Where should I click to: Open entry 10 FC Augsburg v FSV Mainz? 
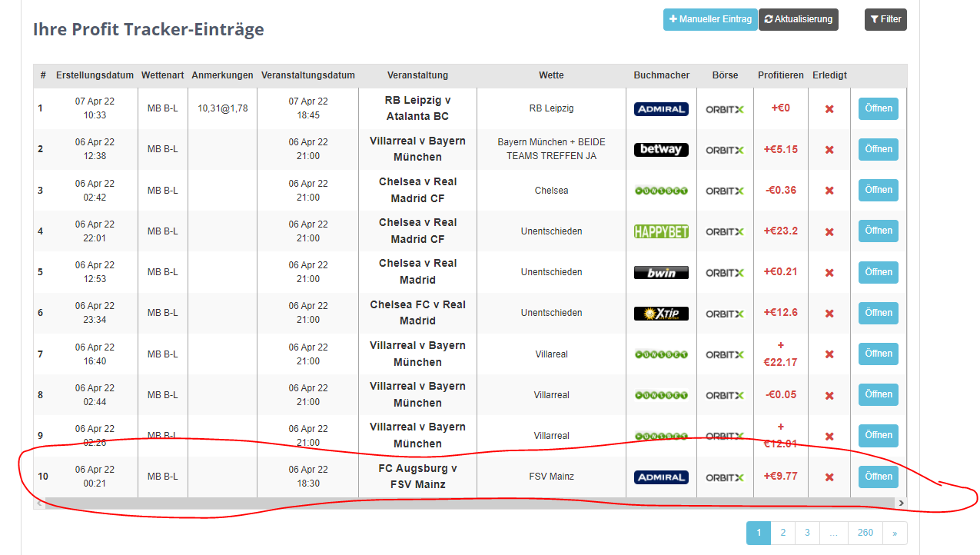(878, 477)
